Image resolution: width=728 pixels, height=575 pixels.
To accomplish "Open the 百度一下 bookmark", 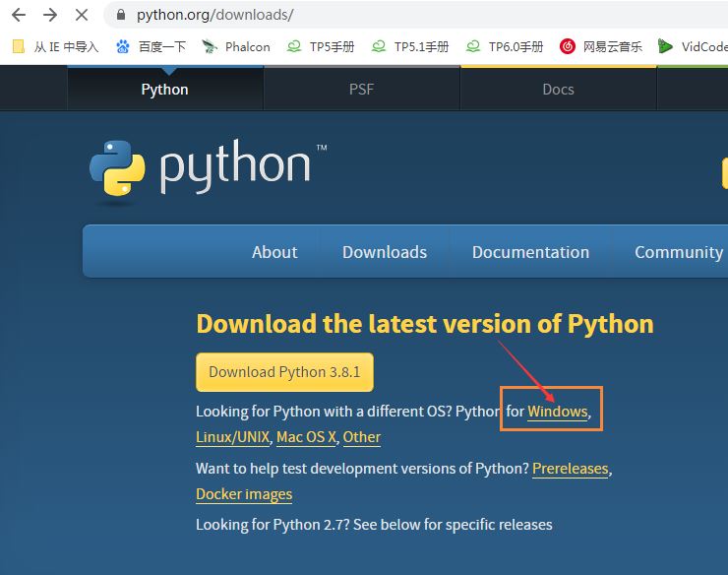I will click(x=151, y=46).
